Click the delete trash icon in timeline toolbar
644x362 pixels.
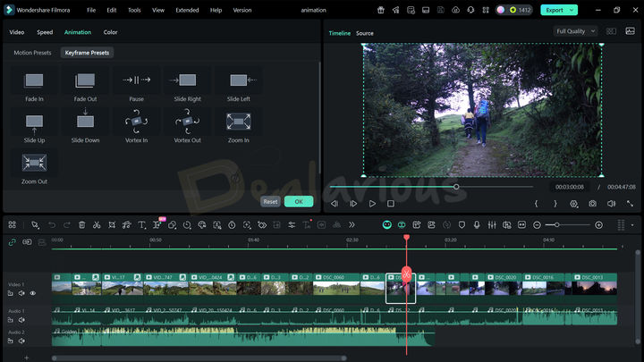click(81, 224)
